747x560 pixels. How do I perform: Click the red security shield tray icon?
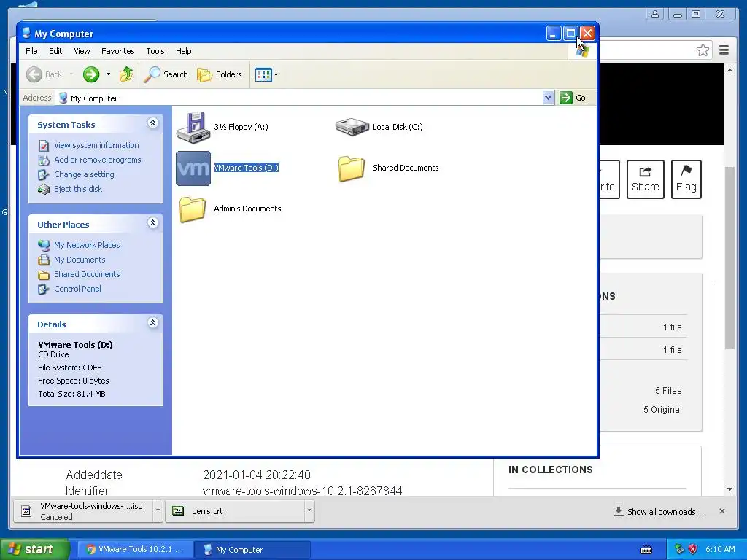pos(693,549)
